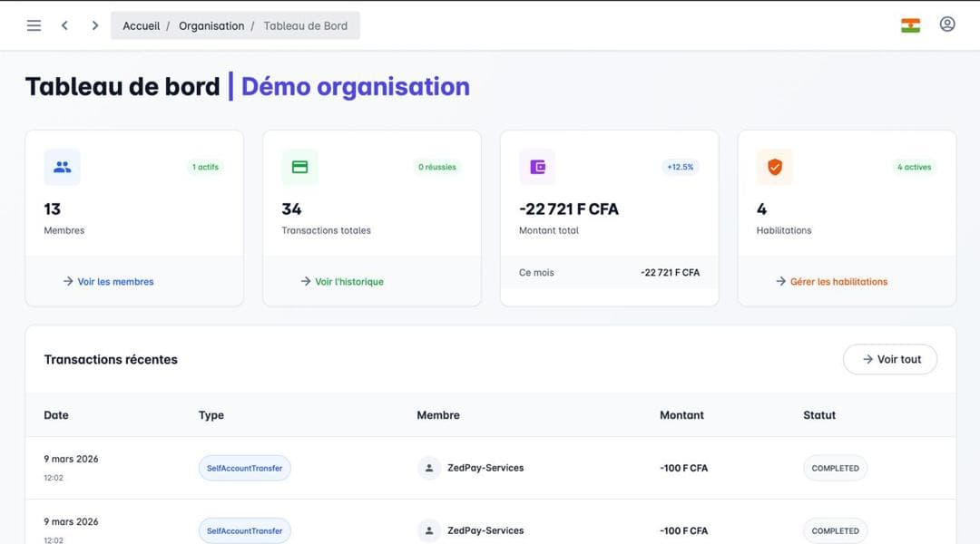Screen dimensions: 980x544
Task: Select Accueil in the breadcrumb
Action: pyautogui.click(x=142, y=25)
